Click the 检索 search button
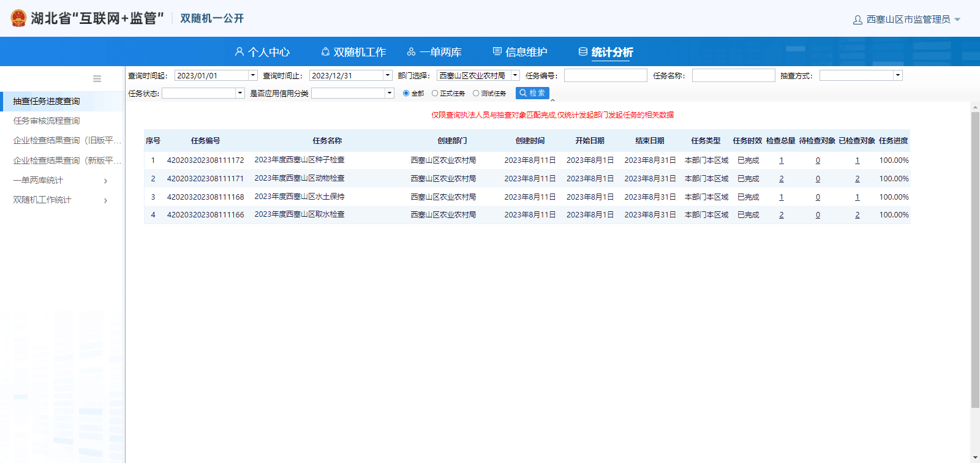 click(532, 93)
